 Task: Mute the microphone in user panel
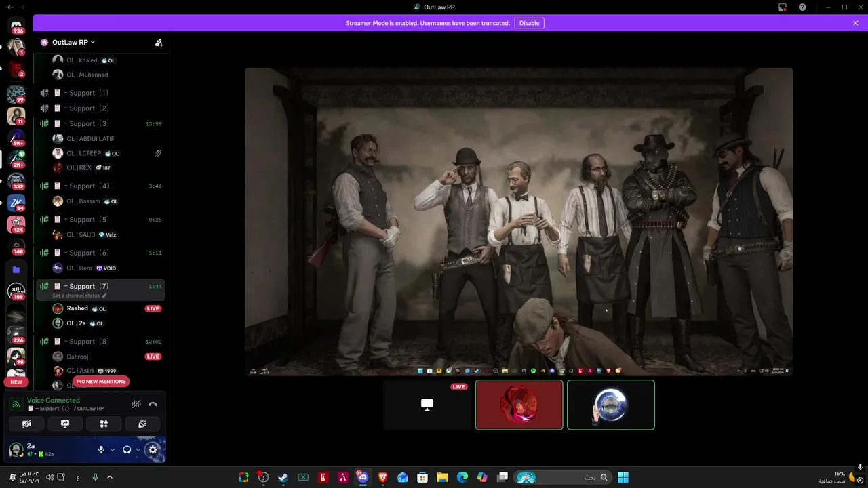[102, 449]
